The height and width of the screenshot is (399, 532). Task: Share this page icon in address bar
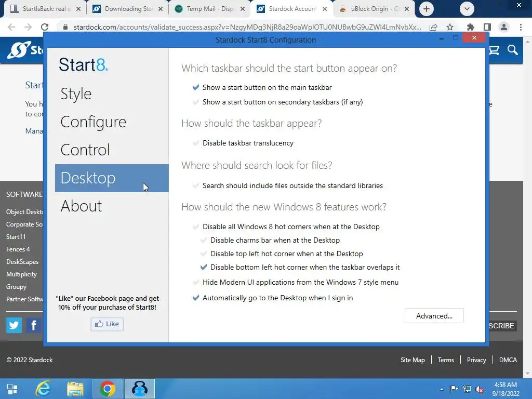433,27
